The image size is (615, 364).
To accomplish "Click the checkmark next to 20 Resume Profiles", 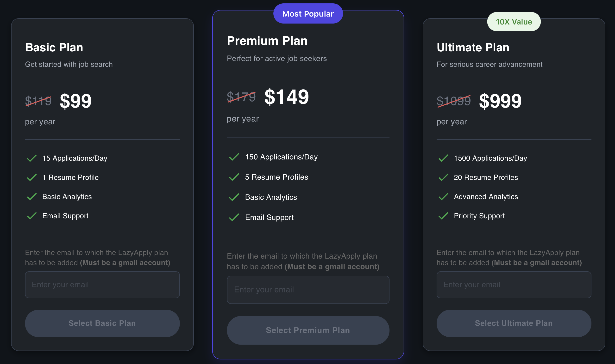I will (443, 177).
